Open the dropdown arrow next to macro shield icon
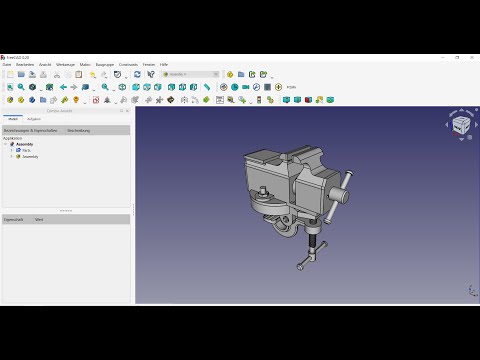Screen dimensions: 480x360 point(126,77)
